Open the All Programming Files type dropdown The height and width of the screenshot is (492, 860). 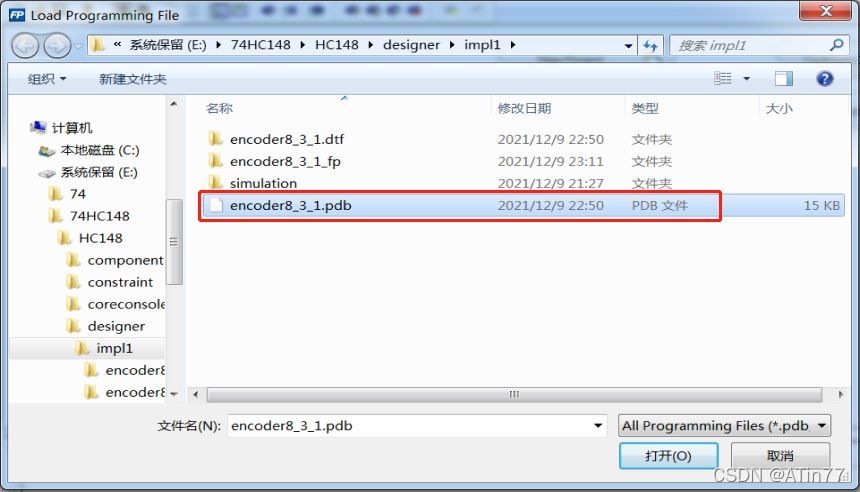pos(724,426)
